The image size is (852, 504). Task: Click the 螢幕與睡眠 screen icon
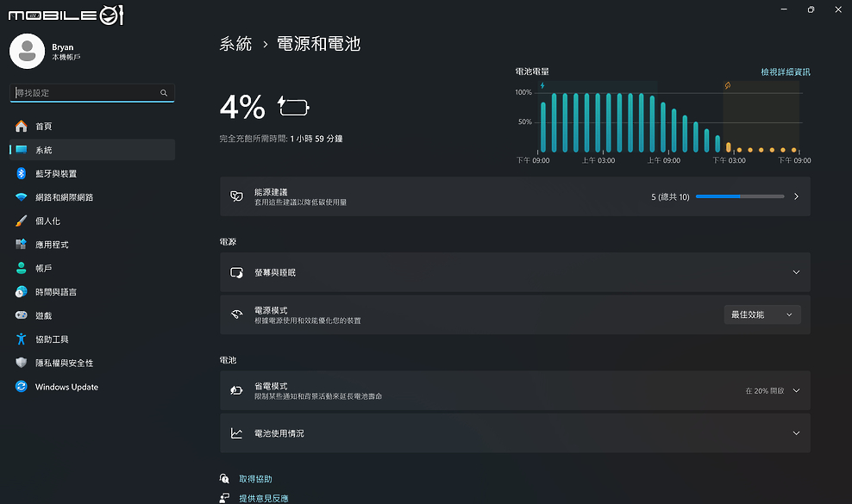[x=236, y=272]
